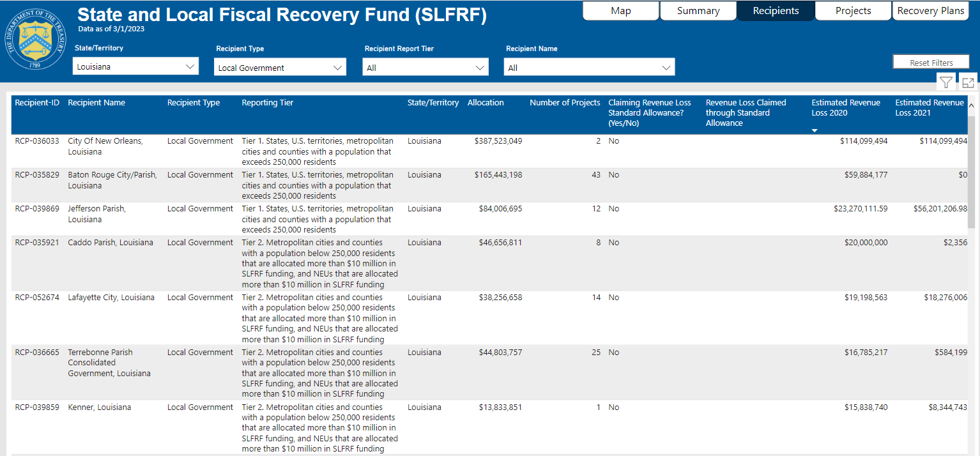Select the Kenner, Louisiana cell
980x456 pixels.
tap(100, 407)
